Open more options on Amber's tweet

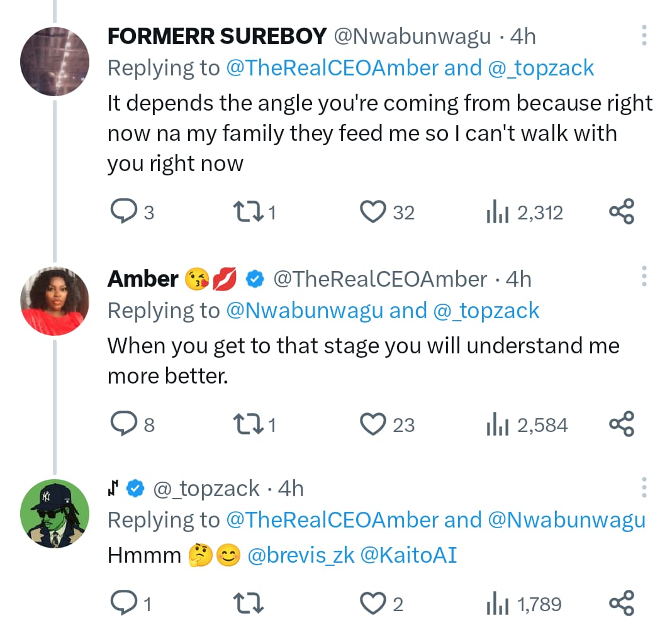644,277
